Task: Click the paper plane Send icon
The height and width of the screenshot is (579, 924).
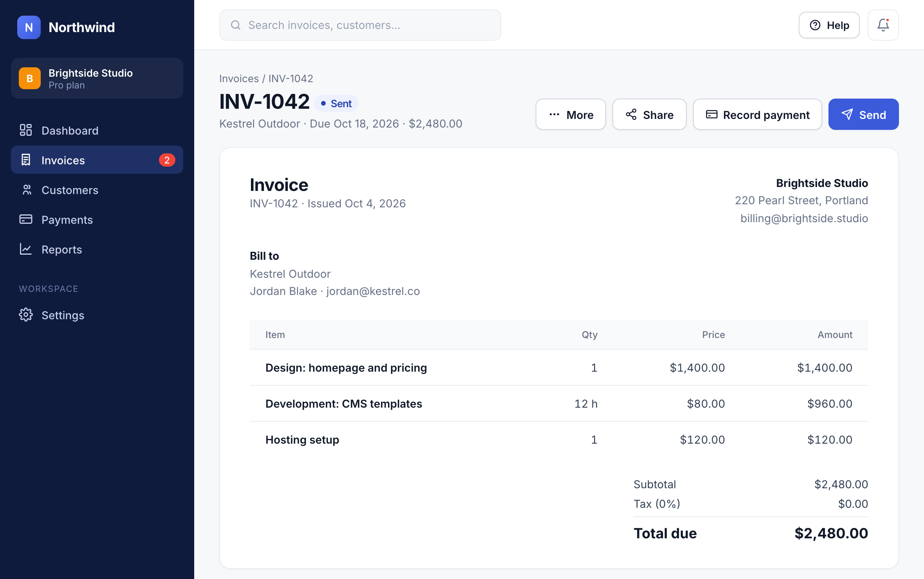Action: [847, 114]
